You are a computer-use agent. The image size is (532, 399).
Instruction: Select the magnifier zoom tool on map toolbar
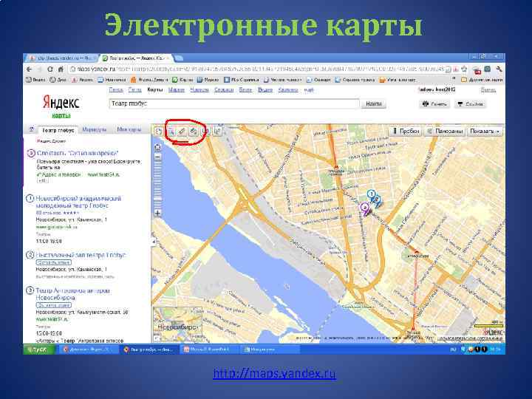point(171,132)
